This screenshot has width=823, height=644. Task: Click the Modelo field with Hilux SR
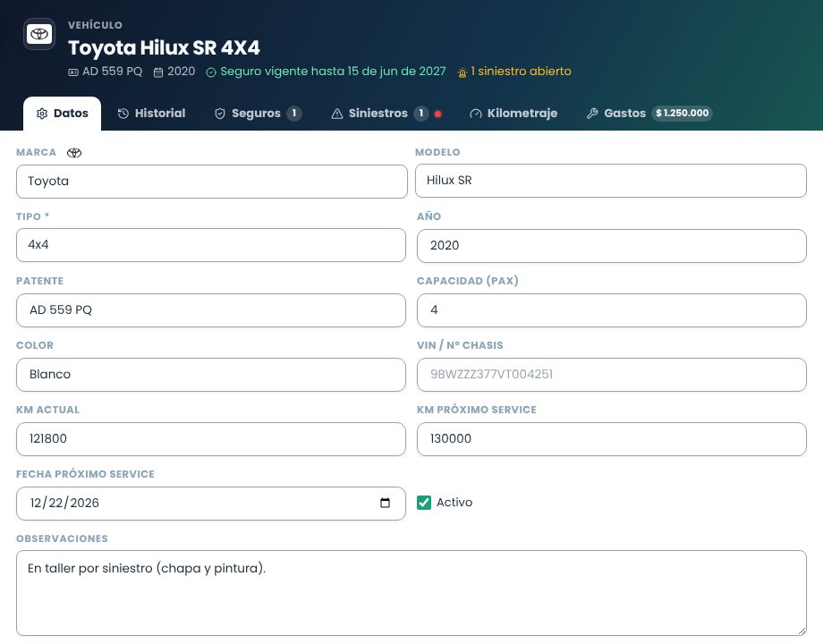[610, 181]
